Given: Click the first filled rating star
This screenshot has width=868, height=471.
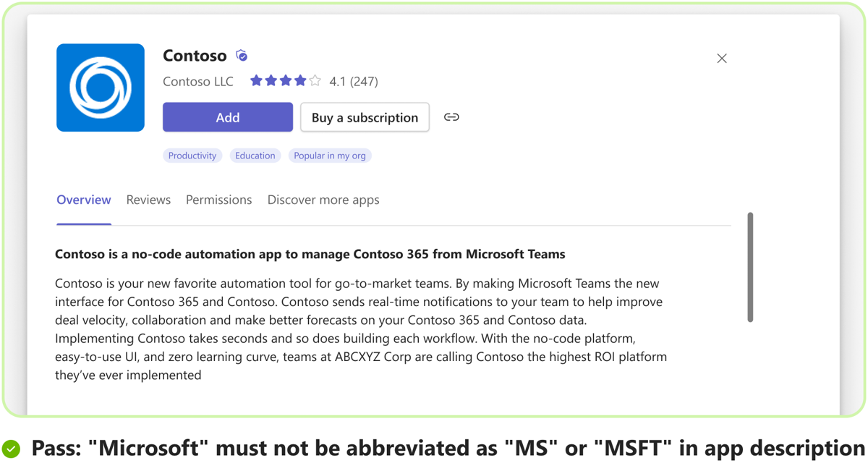Looking at the screenshot, I should click(256, 81).
